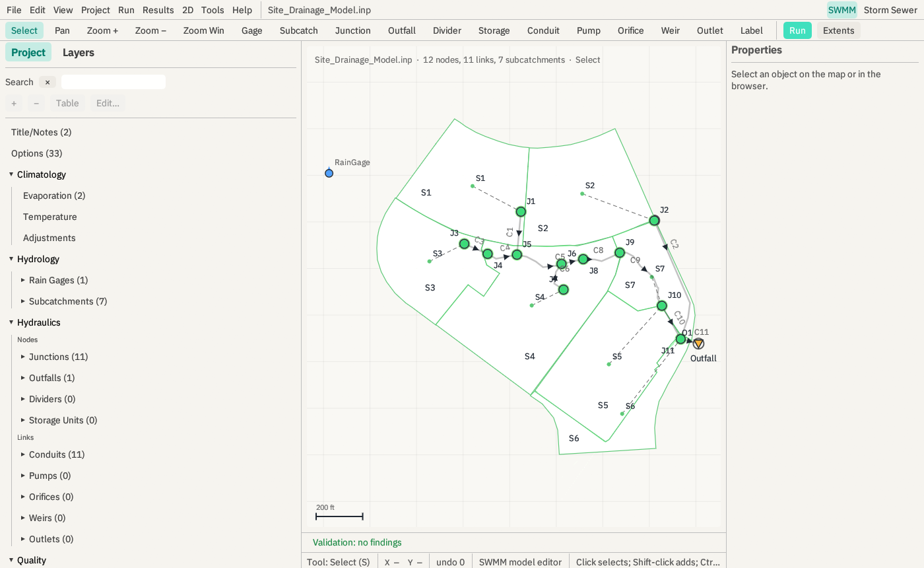Screen dimensions: 924x568
Task: Collapse the Hydraulics section
Action: tap(11, 322)
